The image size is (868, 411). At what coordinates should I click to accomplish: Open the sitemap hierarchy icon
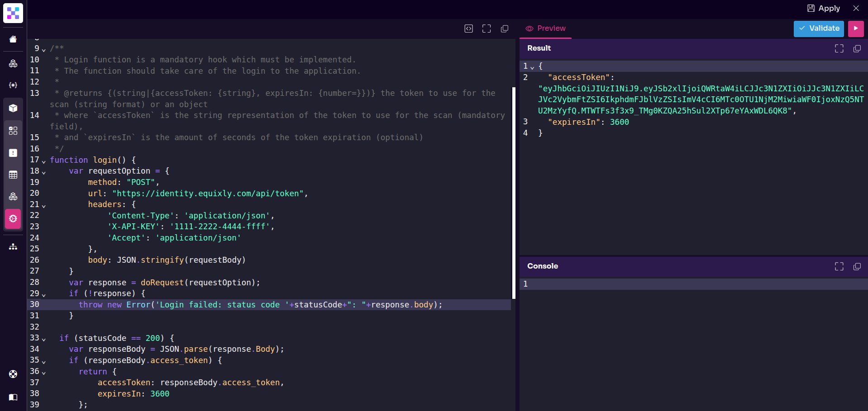click(x=13, y=247)
